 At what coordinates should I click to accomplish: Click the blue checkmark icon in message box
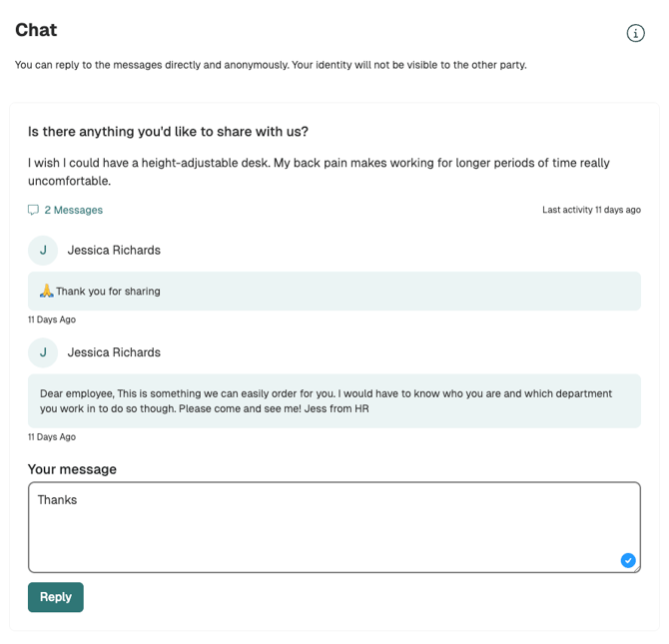click(628, 560)
